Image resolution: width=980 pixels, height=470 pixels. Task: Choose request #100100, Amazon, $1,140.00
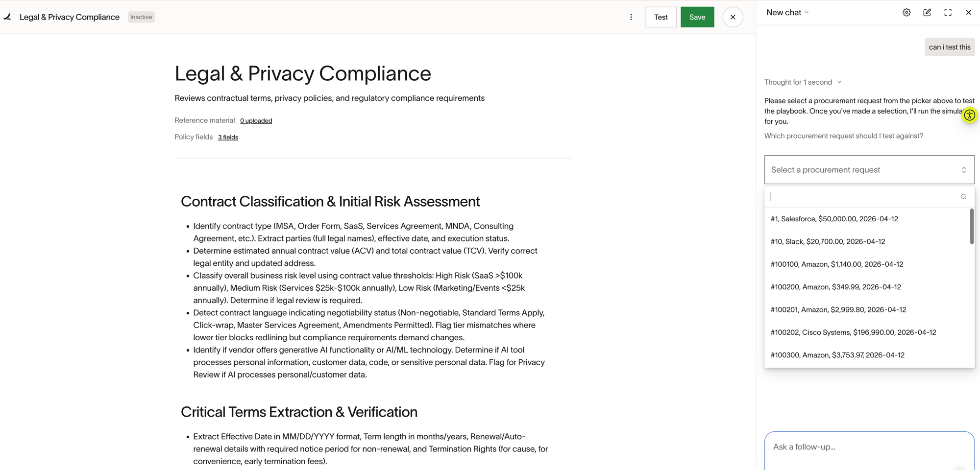pyautogui.click(x=867, y=264)
